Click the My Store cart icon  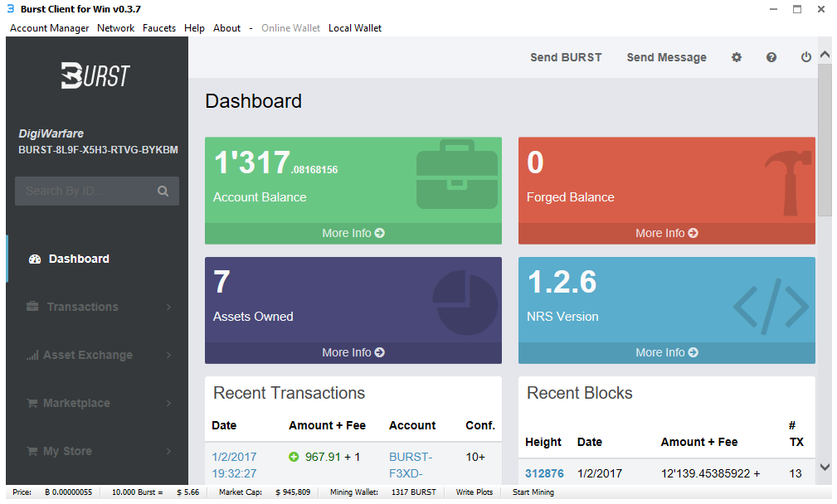click(32, 451)
